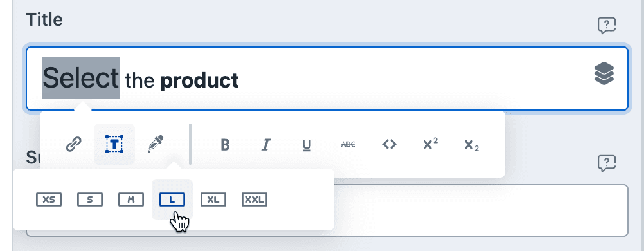The image size is (644, 251).
Task: Underline selected text with U icon
Action: [x=307, y=145]
